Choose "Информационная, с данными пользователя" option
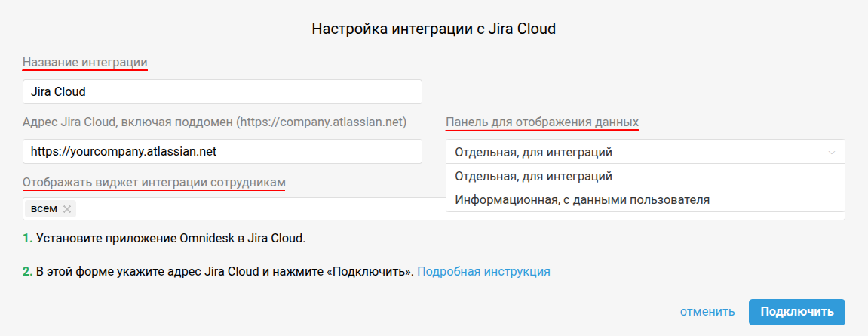 pos(646,199)
